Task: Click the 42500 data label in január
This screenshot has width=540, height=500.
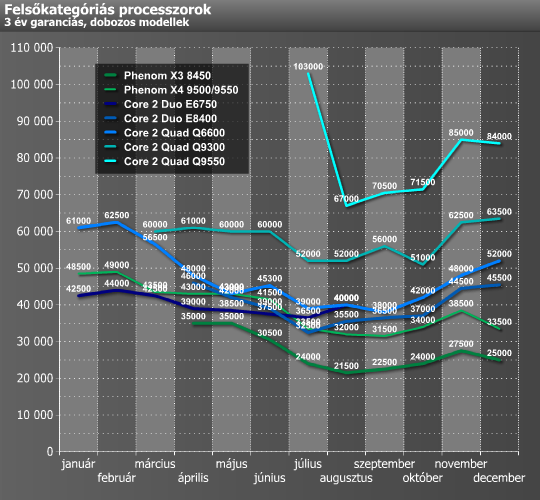Action: click(x=79, y=289)
